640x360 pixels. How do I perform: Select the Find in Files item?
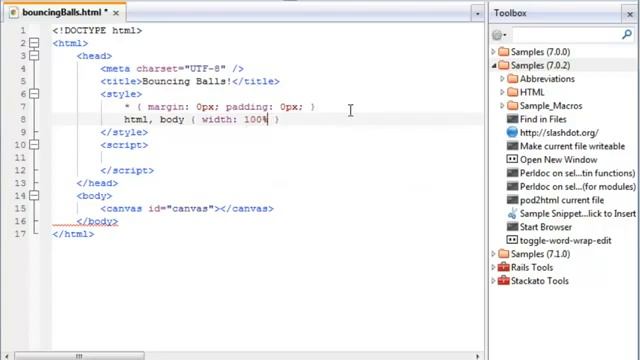pyautogui.click(x=543, y=119)
